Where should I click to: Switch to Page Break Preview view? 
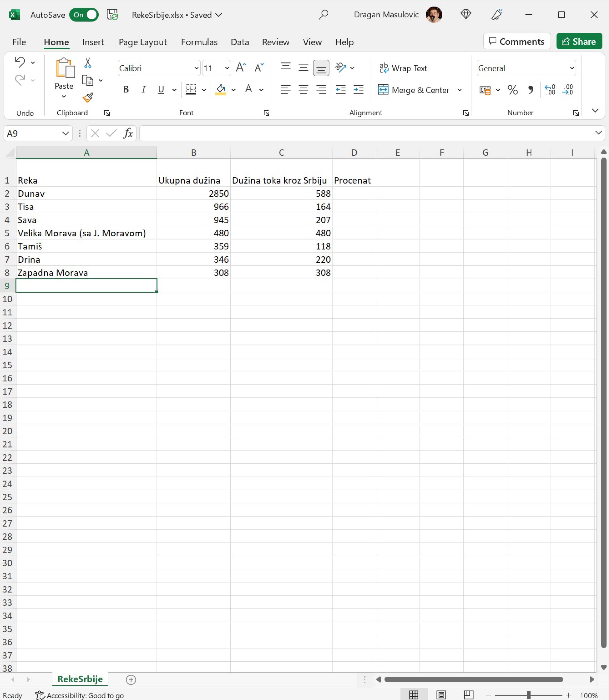(468, 695)
